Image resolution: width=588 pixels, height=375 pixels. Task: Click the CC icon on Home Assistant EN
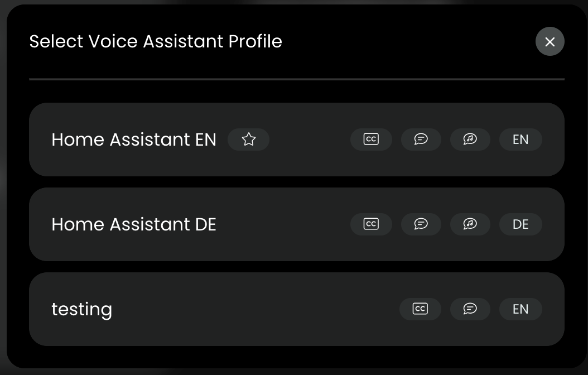(x=371, y=140)
